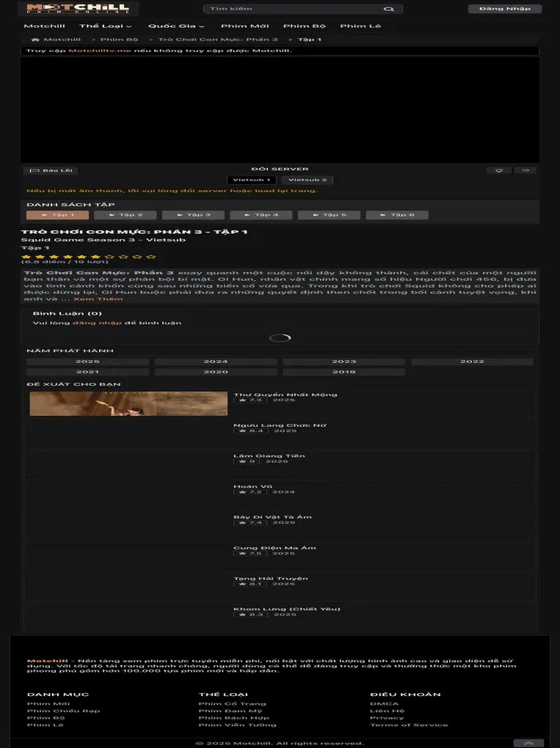This screenshot has width=560, height=748.
Task: Expand the Thể Loại dropdown
Action: (x=106, y=26)
